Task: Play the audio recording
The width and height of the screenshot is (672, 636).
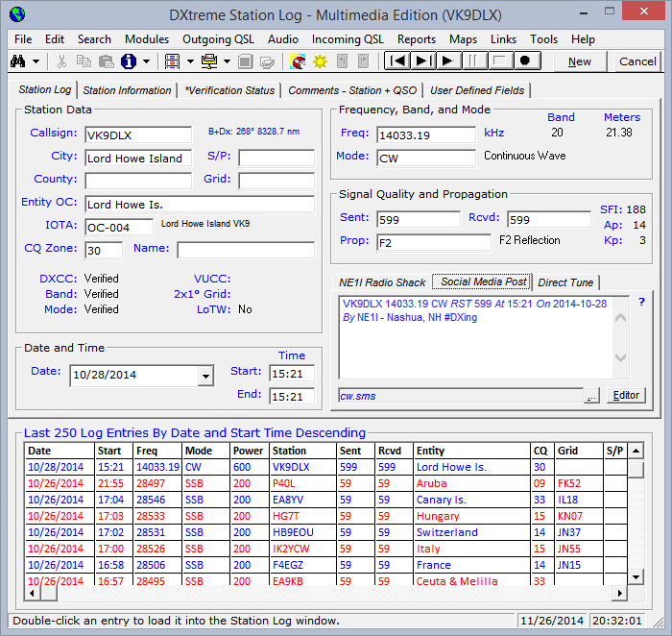Action: 448,61
